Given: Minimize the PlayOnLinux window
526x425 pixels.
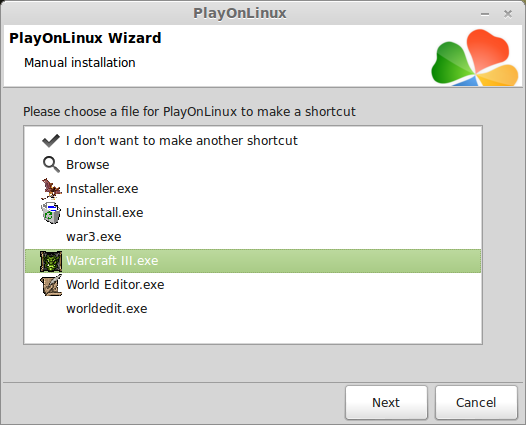Looking at the screenshot, I should click(x=485, y=14).
